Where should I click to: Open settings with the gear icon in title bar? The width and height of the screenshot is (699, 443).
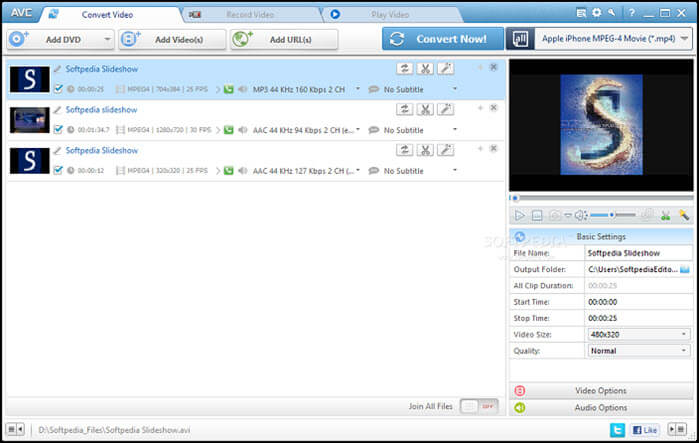click(596, 13)
